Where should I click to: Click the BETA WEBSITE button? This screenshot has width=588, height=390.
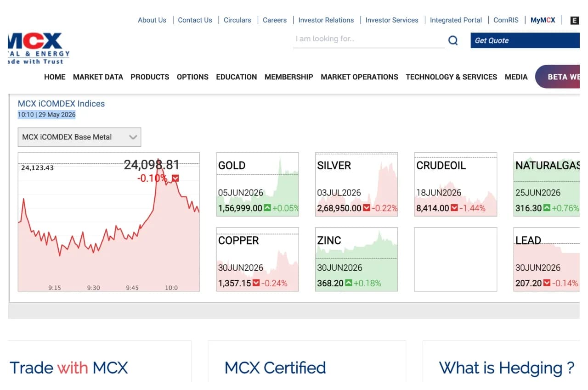pos(558,77)
